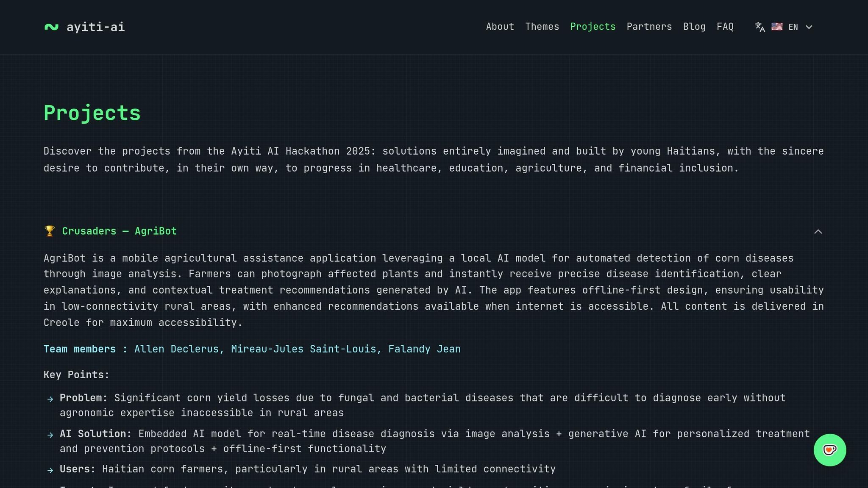This screenshot has height=488, width=868.
Task: Select the Projects nav item
Action: point(593,27)
